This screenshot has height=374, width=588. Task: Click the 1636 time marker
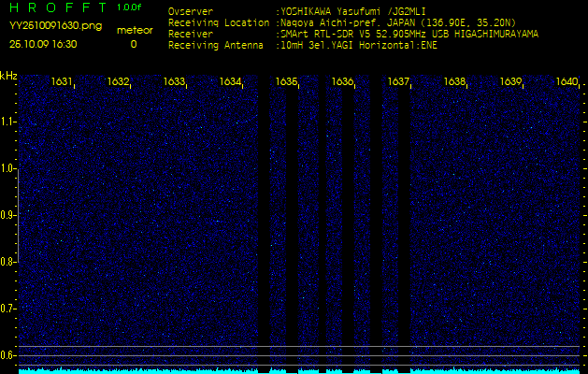pos(342,81)
